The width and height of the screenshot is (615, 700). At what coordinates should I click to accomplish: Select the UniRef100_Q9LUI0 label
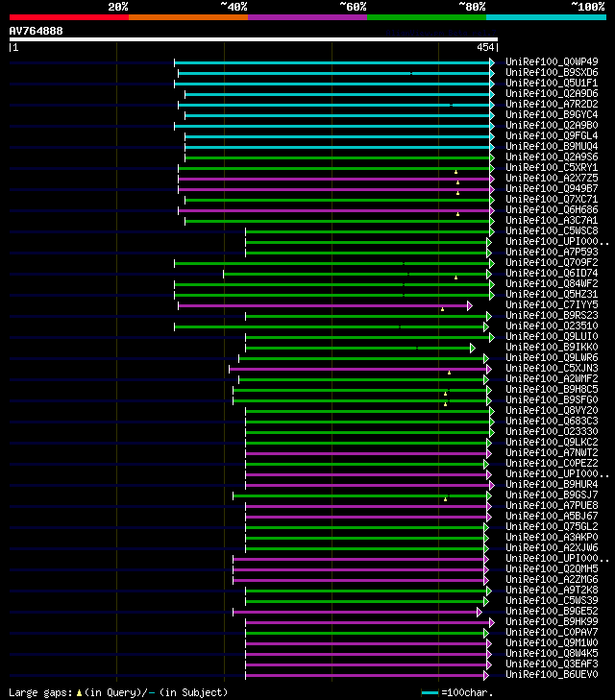click(552, 337)
